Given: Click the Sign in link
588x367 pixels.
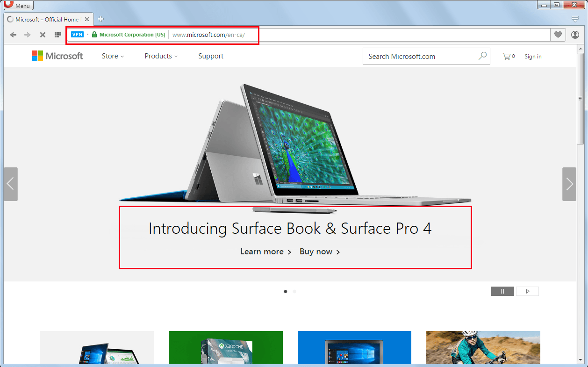Looking at the screenshot, I should [x=533, y=57].
